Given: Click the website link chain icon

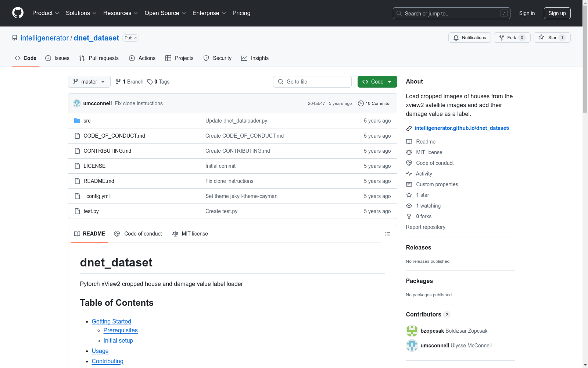Looking at the screenshot, I should 409,128.
